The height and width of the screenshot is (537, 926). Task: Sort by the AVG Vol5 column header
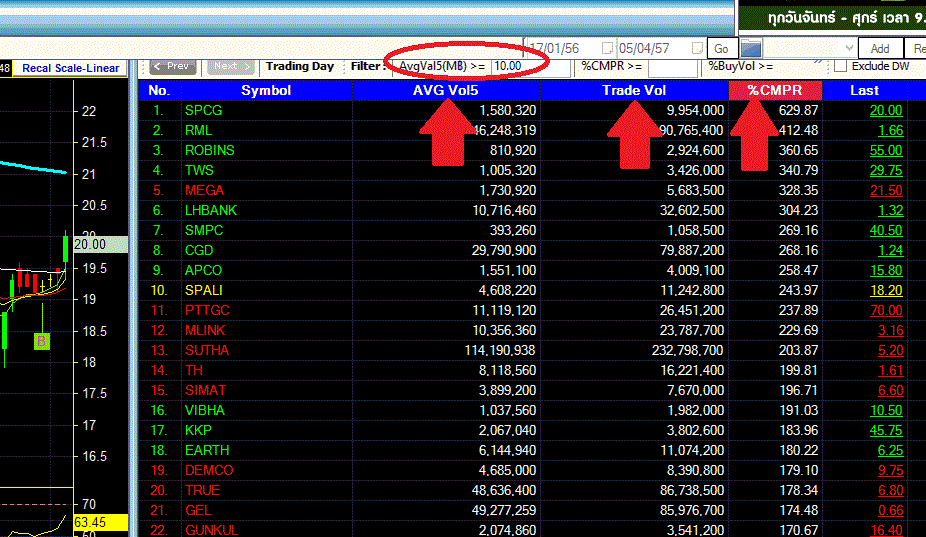pos(446,90)
